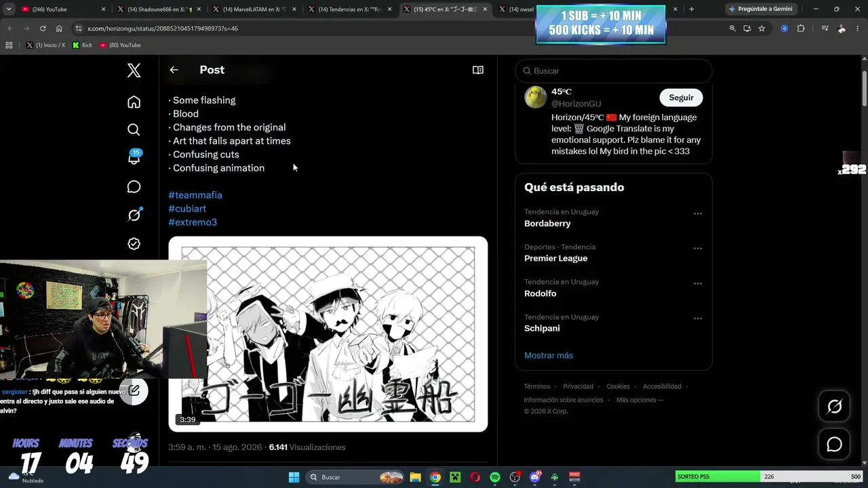Image resolution: width=868 pixels, height=488 pixels.
Task: Open the 6.141 Visualizaciones count
Action: click(x=307, y=447)
